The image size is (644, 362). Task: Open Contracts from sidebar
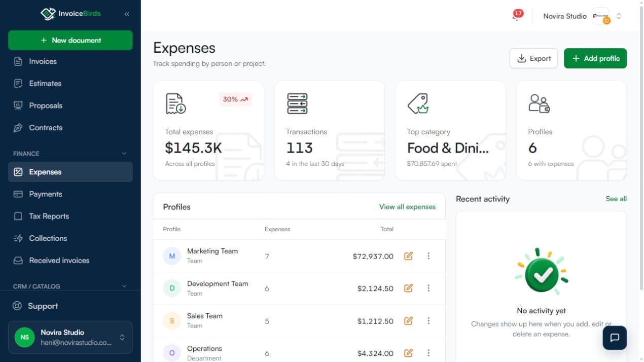click(x=70, y=128)
